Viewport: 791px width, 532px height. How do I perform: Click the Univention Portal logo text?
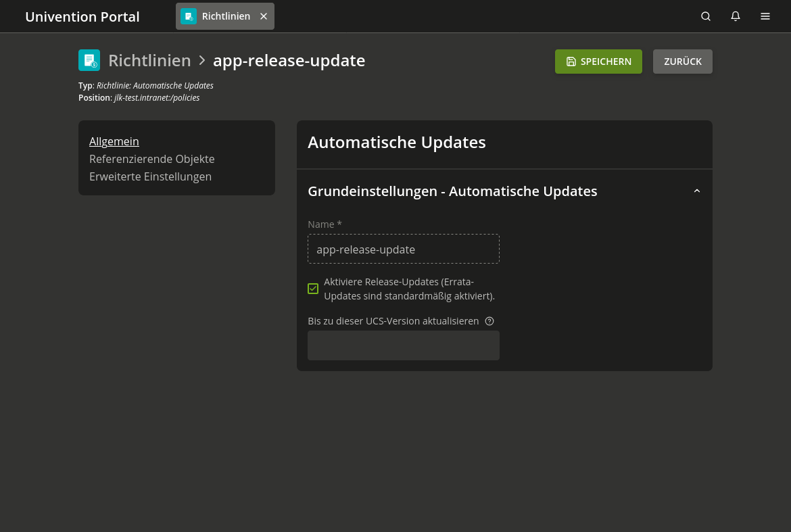pyautogui.click(x=82, y=16)
